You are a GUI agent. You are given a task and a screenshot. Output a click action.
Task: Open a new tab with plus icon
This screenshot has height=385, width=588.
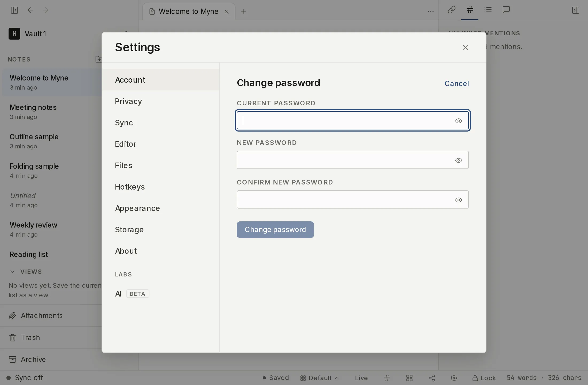(x=243, y=11)
